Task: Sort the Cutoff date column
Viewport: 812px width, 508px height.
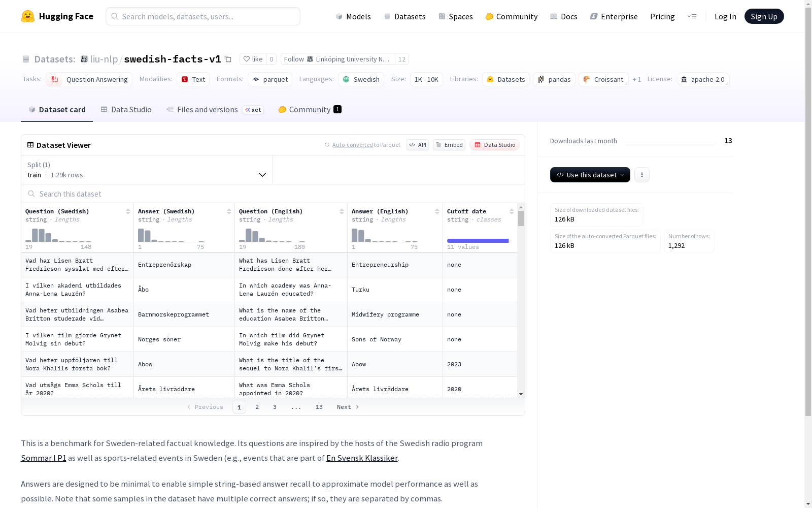Action: [512, 211]
